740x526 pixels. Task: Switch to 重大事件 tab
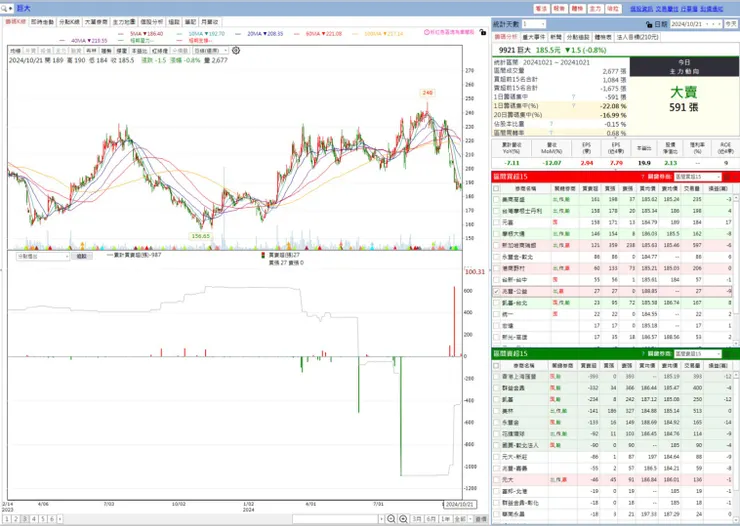coord(534,37)
